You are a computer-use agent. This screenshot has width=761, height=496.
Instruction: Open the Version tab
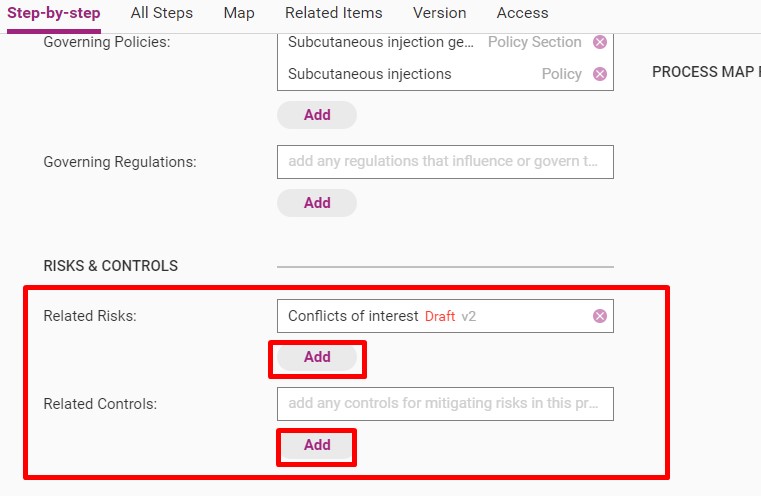tap(439, 13)
